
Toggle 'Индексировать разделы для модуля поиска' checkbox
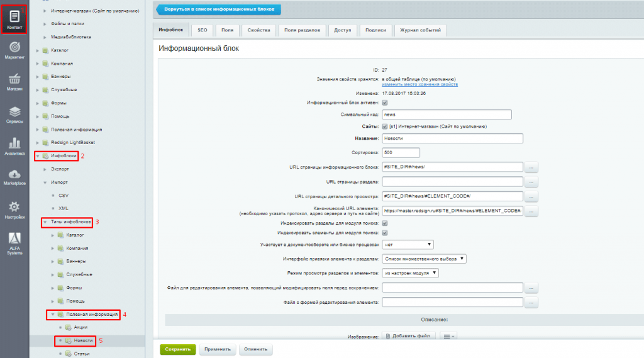385,223
